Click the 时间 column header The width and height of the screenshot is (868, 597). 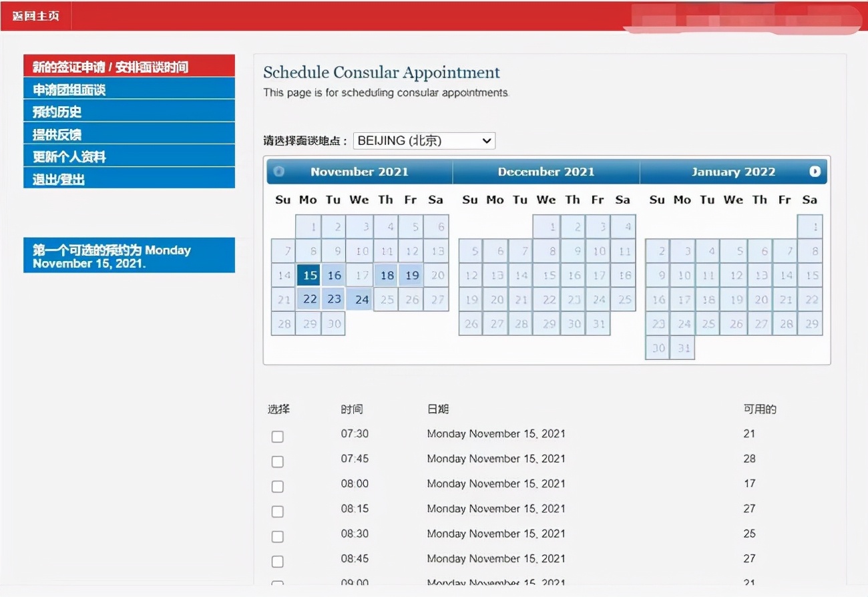coord(352,409)
